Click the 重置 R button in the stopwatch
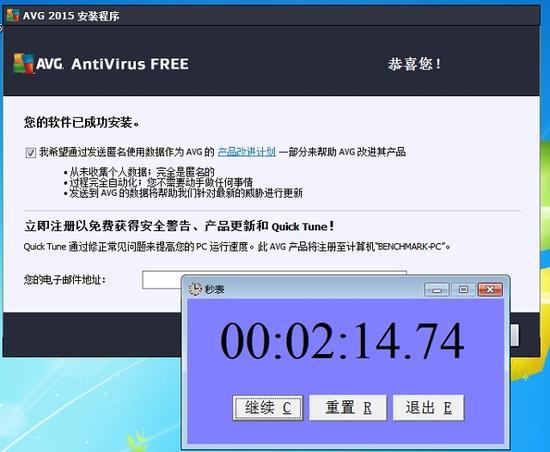The width and height of the screenshot is (550, 452). click(x=348, y=407)
